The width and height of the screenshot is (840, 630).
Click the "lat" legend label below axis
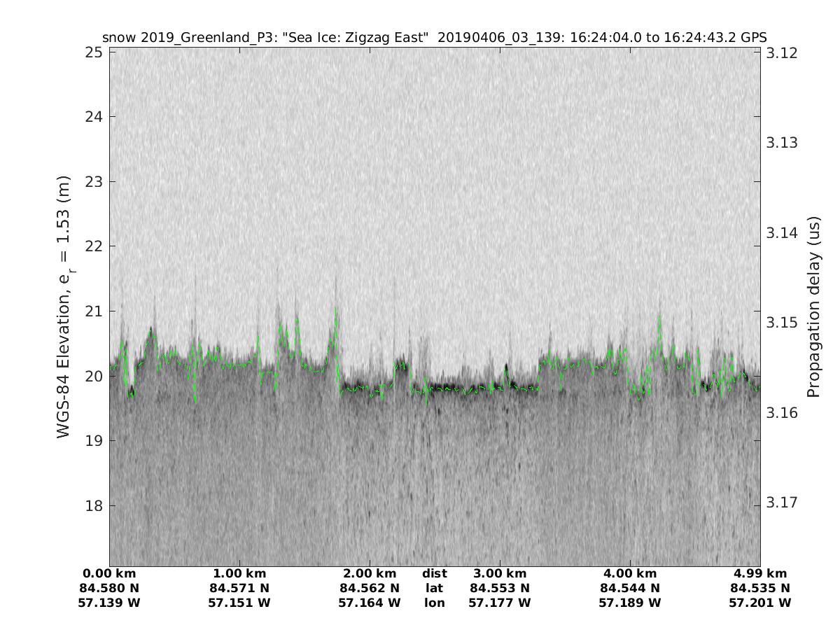(x=435, y=588)
